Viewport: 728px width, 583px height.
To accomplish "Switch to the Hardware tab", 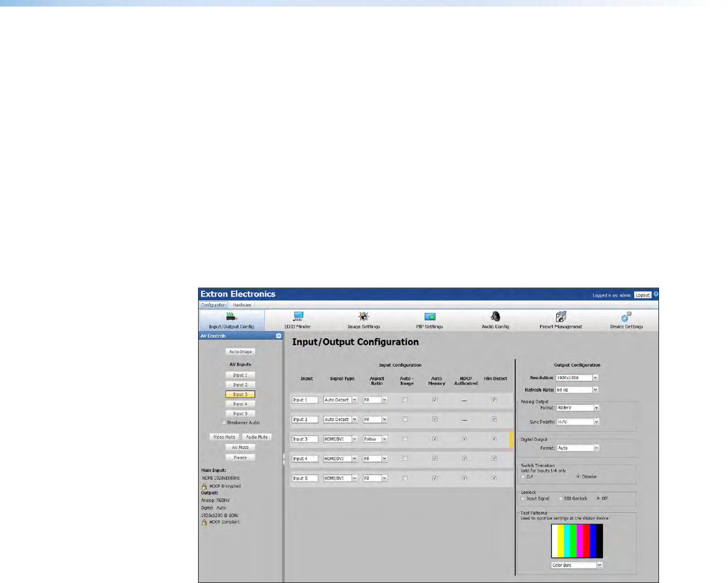I will point(241,305).
